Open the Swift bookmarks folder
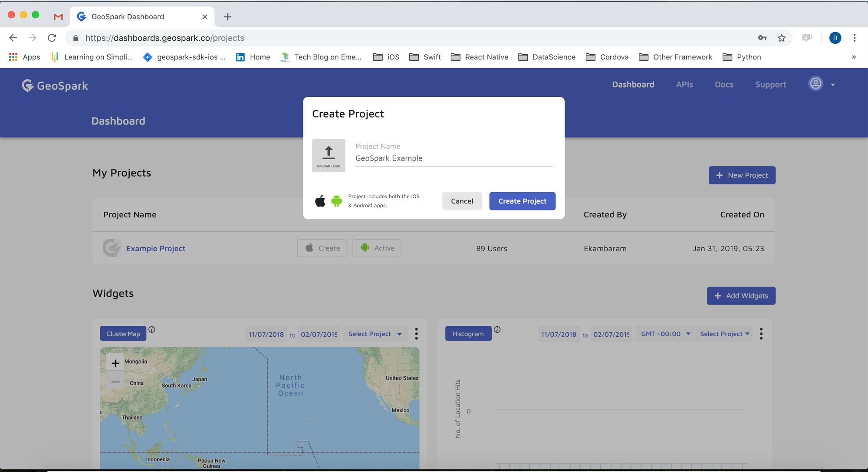Image resolution: width=868 pixels, height=472 pixels. (x=425, y=57)
